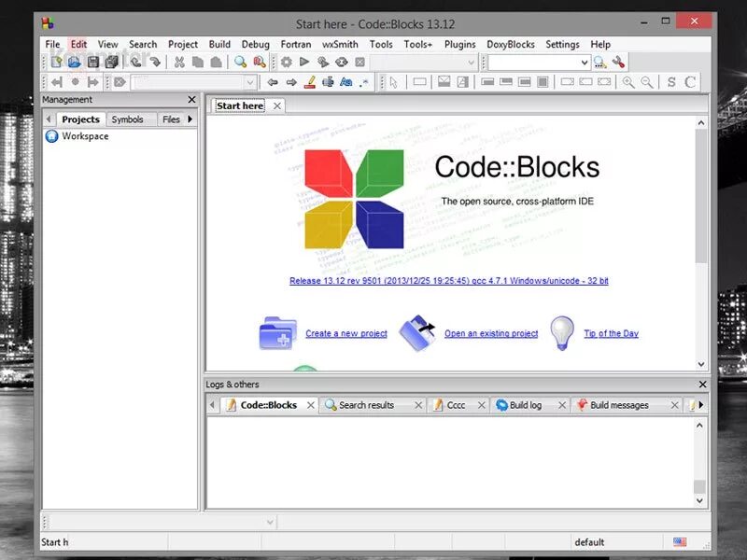Open the File menu
The height and width of the screenshot is (560, 747).
[52, 44]
